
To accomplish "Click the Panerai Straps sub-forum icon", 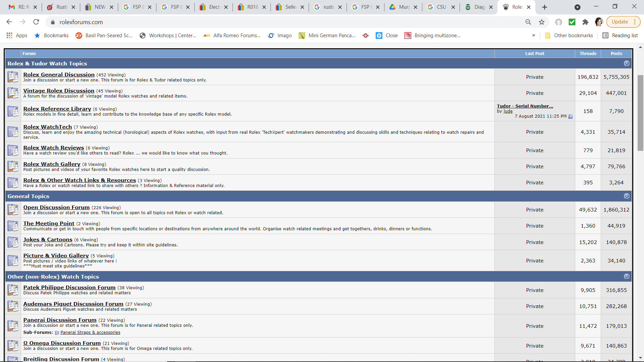I will click(57, 333).
